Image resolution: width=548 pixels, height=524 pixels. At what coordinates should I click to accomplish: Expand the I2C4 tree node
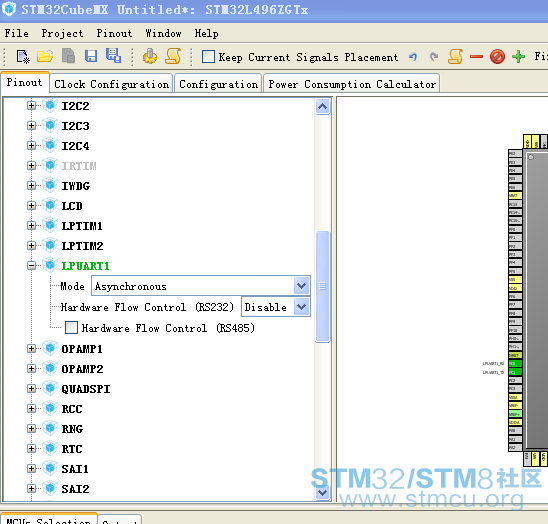(x=31, y=145)
